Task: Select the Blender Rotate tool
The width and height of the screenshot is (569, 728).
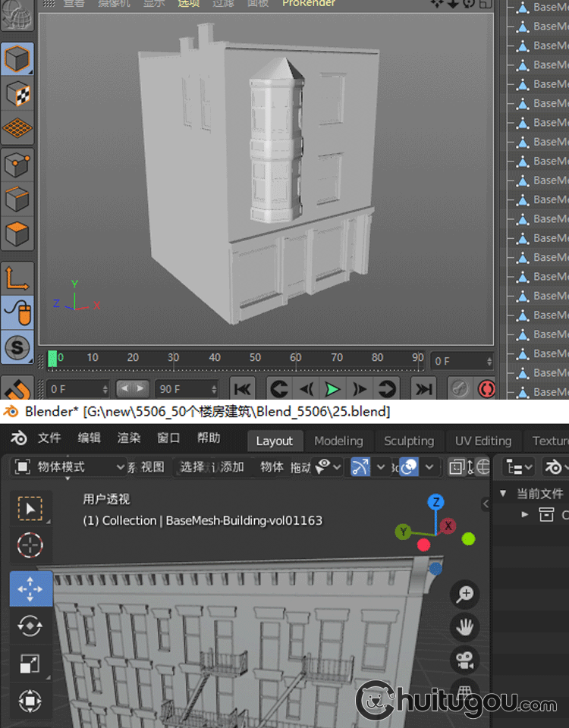Action: pos(30,626)
